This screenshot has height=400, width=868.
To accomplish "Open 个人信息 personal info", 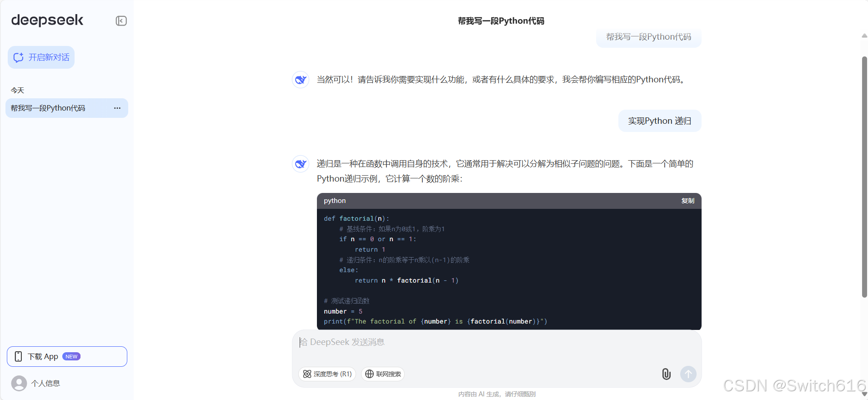I will click(x=45, y=383).
